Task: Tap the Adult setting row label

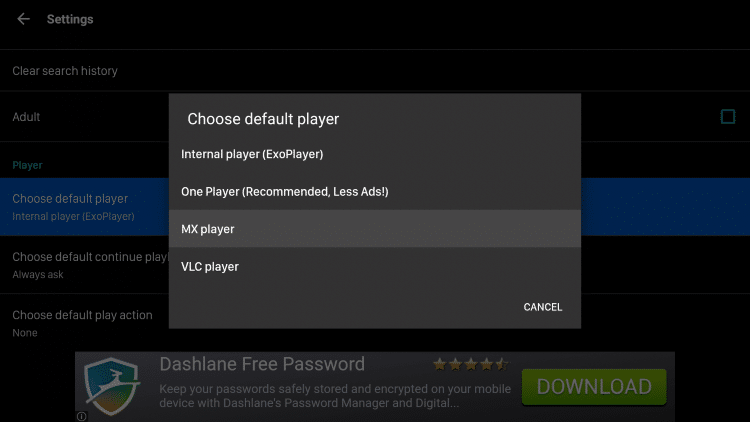Action: click(26, 117)
